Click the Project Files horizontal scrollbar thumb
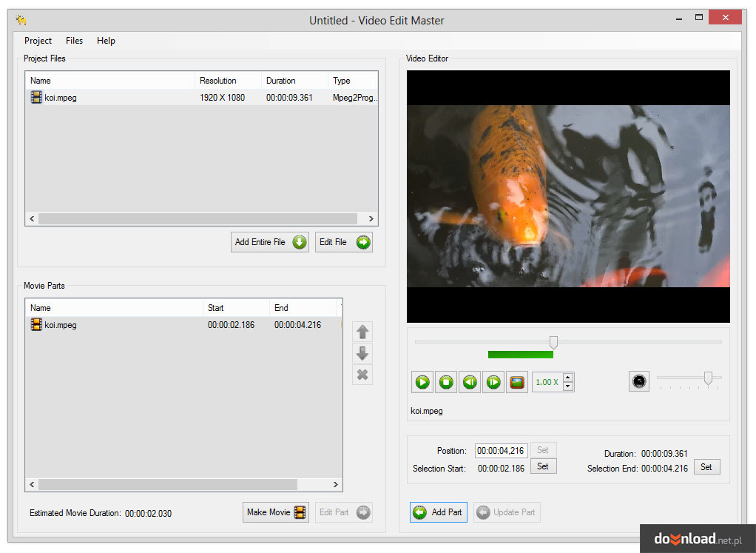 coord(198,218)
